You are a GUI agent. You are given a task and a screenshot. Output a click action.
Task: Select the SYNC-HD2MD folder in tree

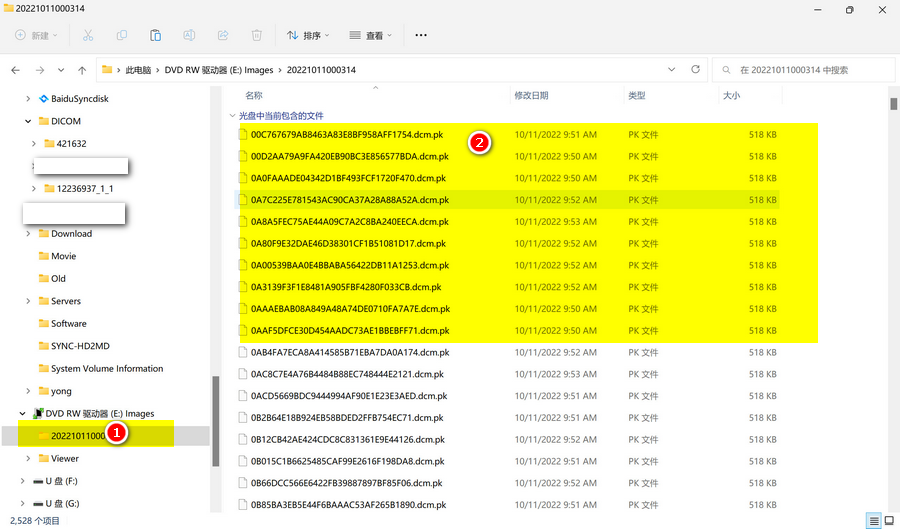click(80, 346)
